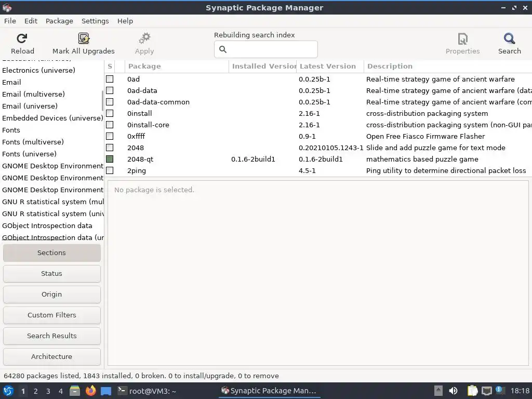Click the clock showing 18:18
This screenshot has height=399, width=532.
point(520,391)
